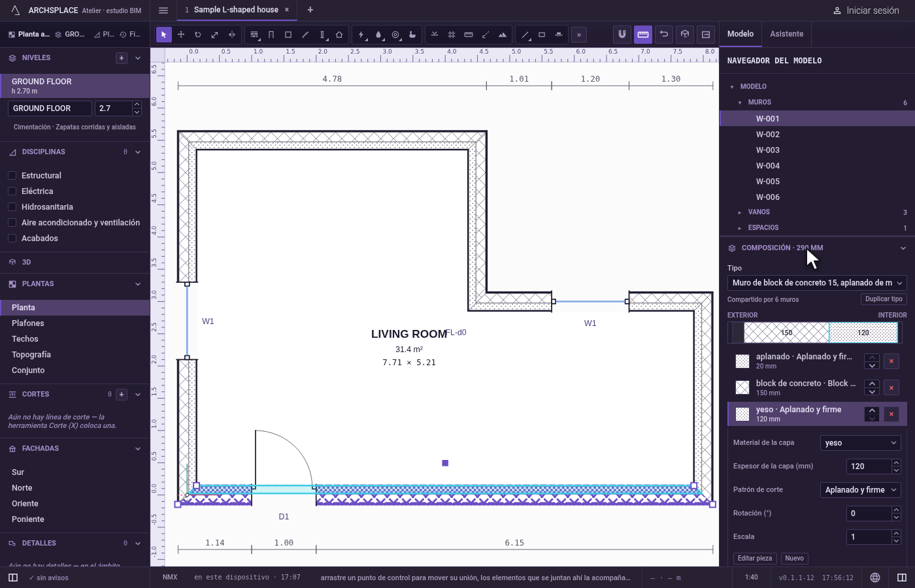This screenshot has width=915, height=588.
Task: Open the Modelo tab
Action: click(740, 34)
